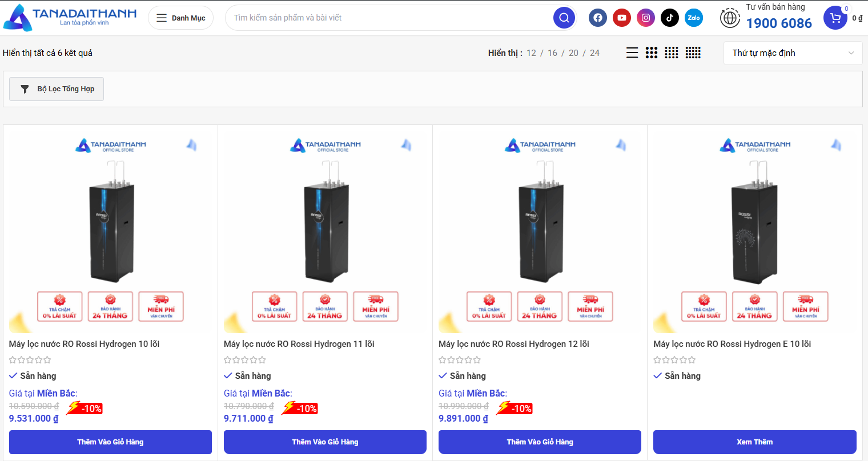Click the search magnifier icon

click(x=564, y=18)
